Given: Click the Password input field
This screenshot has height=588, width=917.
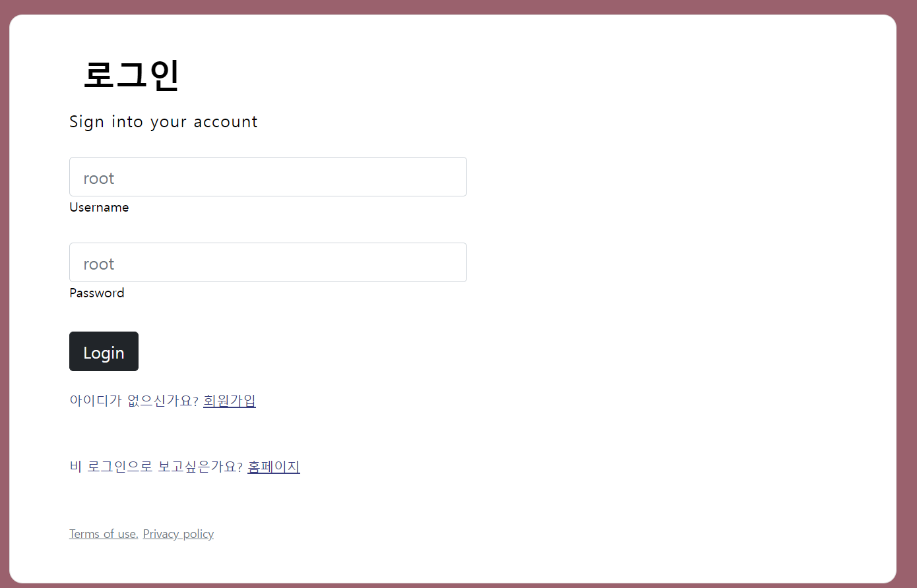Looking at the screenshot, I should click(x=268, y=262).
